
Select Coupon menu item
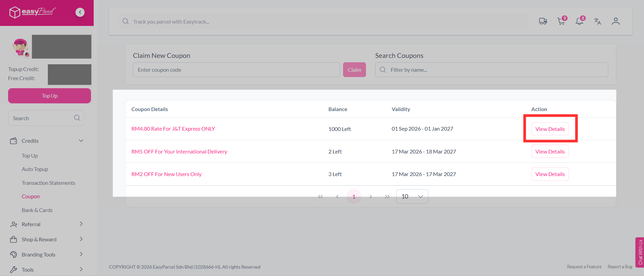coord(31,196)
